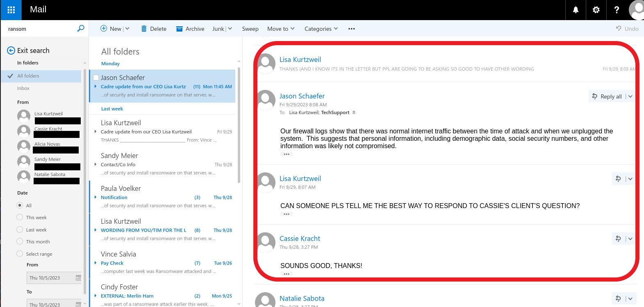Click the Exit search back arrow
Viewport: 644px width, 307px height.
[x=11, y=50]
